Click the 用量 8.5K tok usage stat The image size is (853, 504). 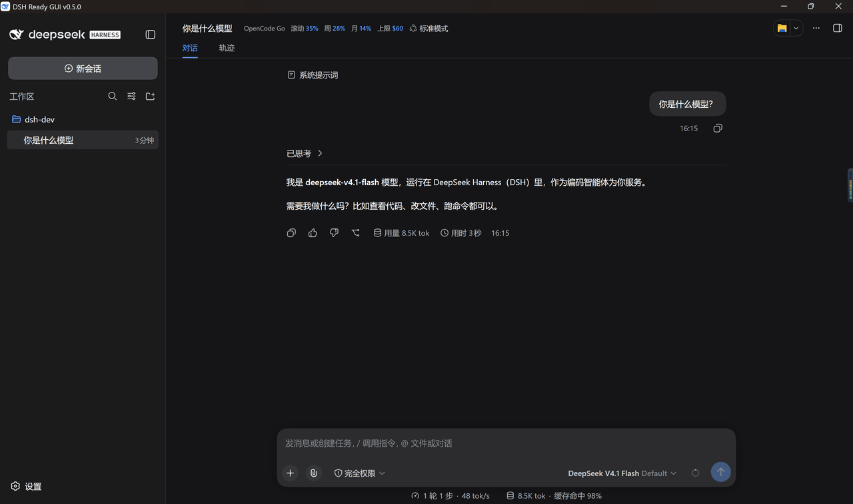point(401,233)
